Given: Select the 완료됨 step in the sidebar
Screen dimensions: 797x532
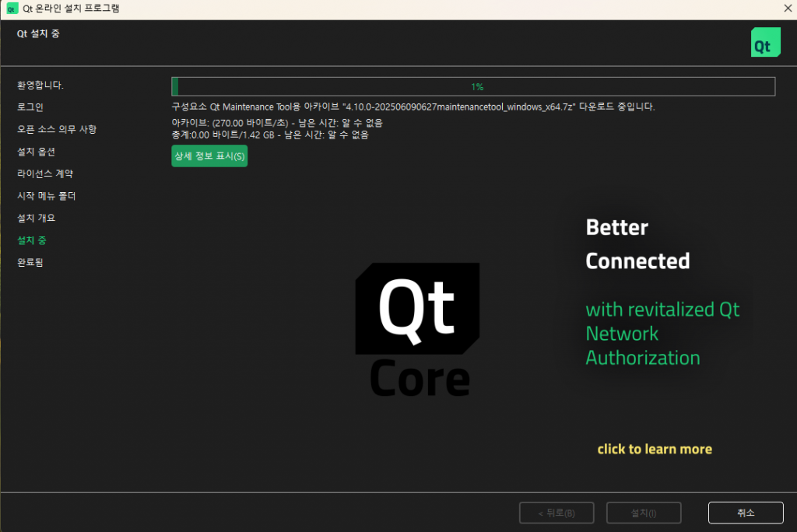Looking at the screenshot, I should click(30, 262).
